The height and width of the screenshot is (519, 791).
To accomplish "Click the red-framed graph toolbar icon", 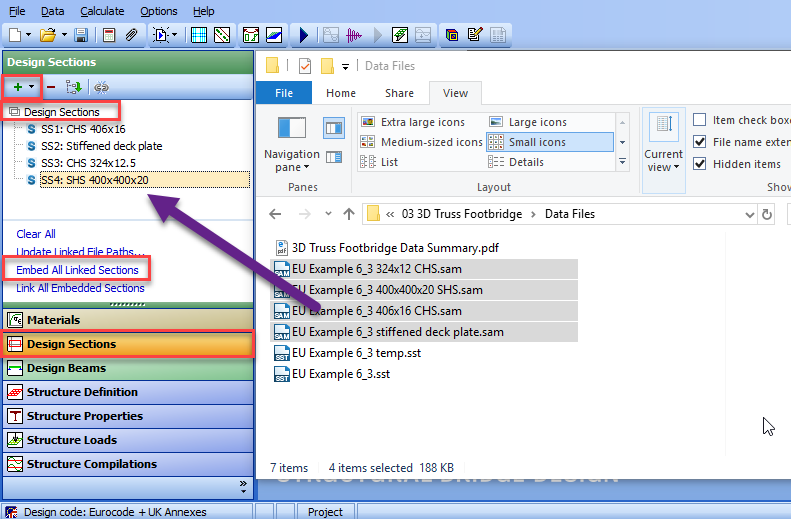I will (251, 35).
